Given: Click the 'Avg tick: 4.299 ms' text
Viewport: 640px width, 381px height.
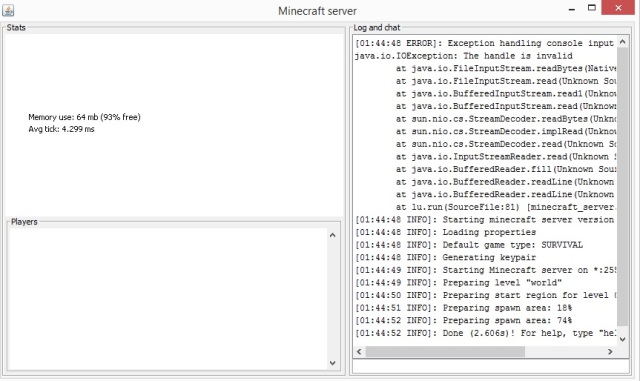Looking at the screenshot, I should point(61,129).
